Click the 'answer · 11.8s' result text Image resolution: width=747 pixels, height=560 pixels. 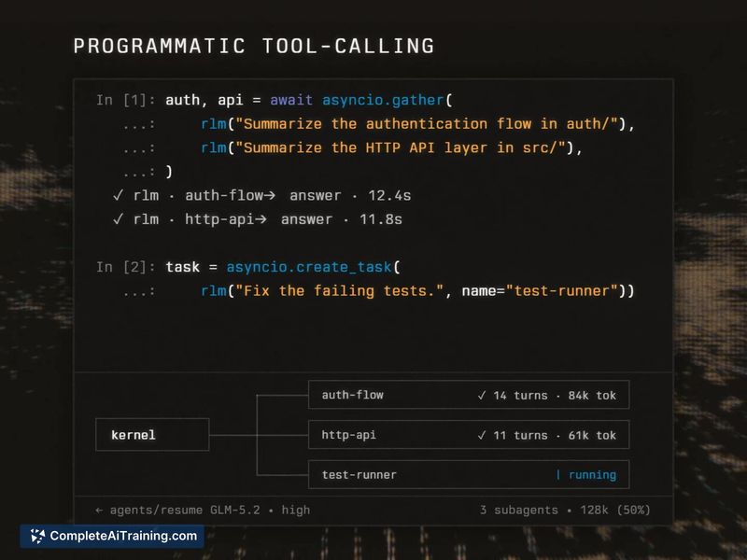(342, 219)
